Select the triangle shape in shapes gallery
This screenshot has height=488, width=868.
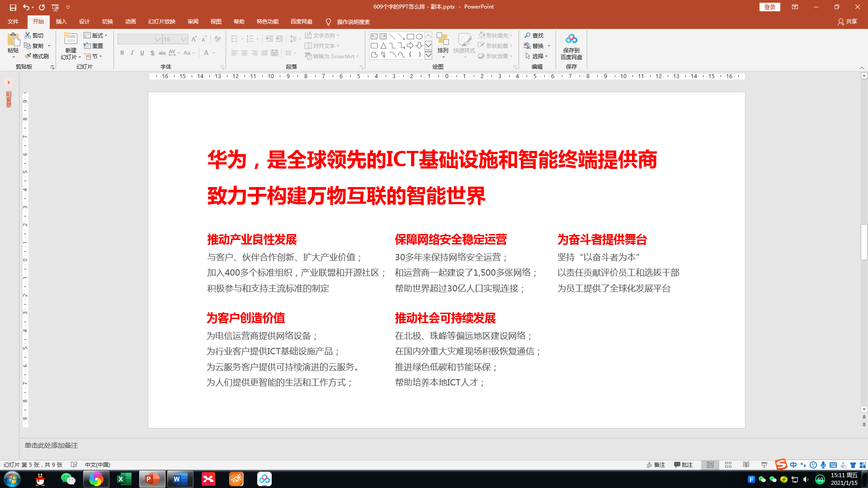pos(383,46)
